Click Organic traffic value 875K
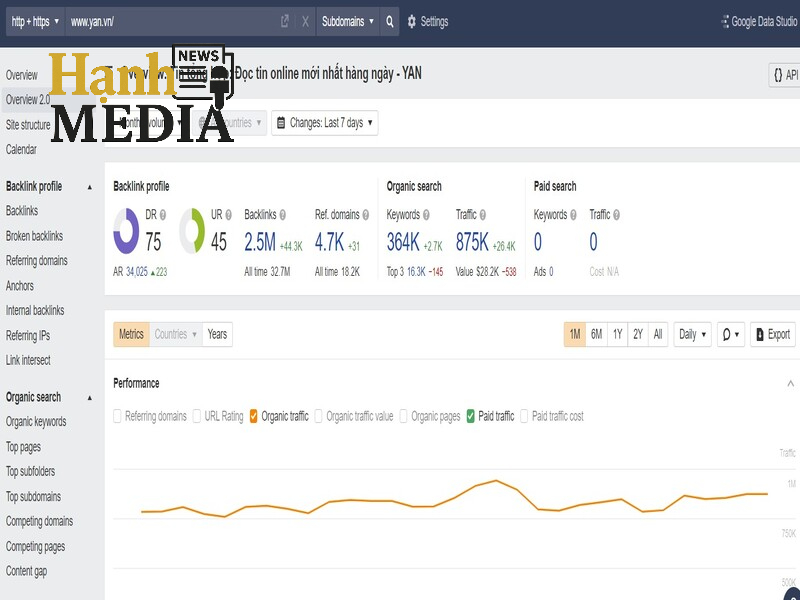Image resolution: width=800 pixels, height=600 pixels. 472,242
